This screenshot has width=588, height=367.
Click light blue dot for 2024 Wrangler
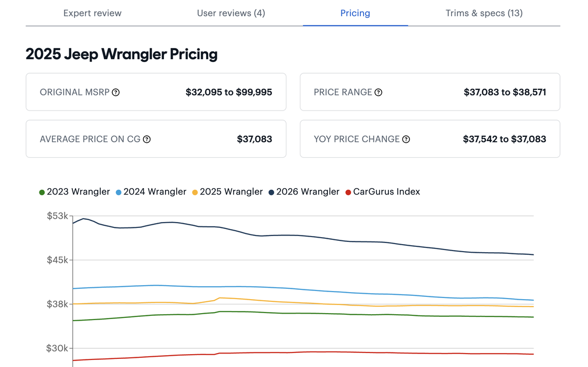point(119,192)
